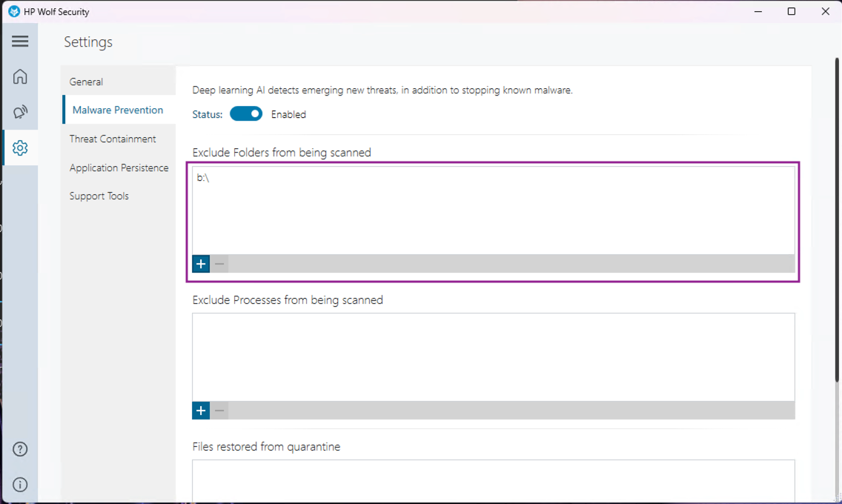The height and width of the screenshot is (504, 842).
Task: Open the hamburger navigation menu
Action: 20,42
